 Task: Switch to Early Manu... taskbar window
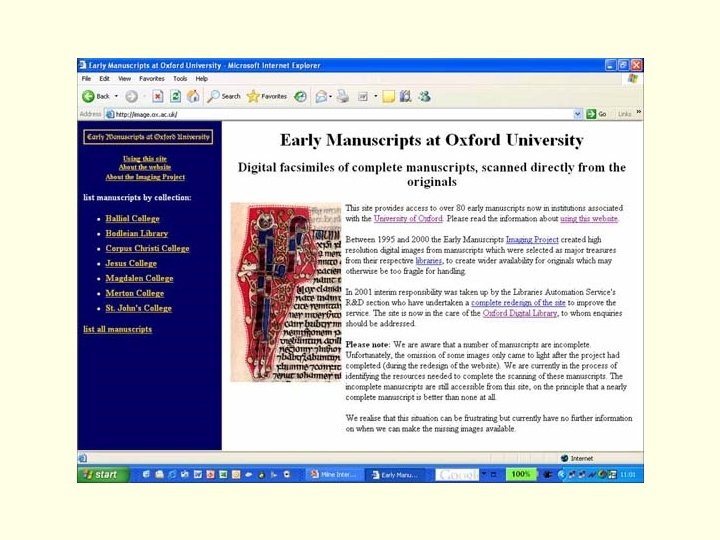395,475
